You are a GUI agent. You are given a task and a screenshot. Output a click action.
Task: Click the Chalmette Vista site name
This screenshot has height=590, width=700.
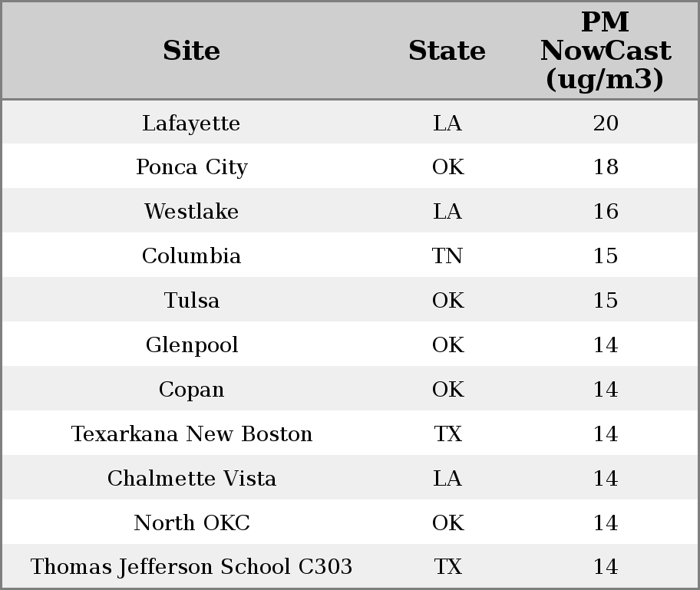tap(191, 479)
